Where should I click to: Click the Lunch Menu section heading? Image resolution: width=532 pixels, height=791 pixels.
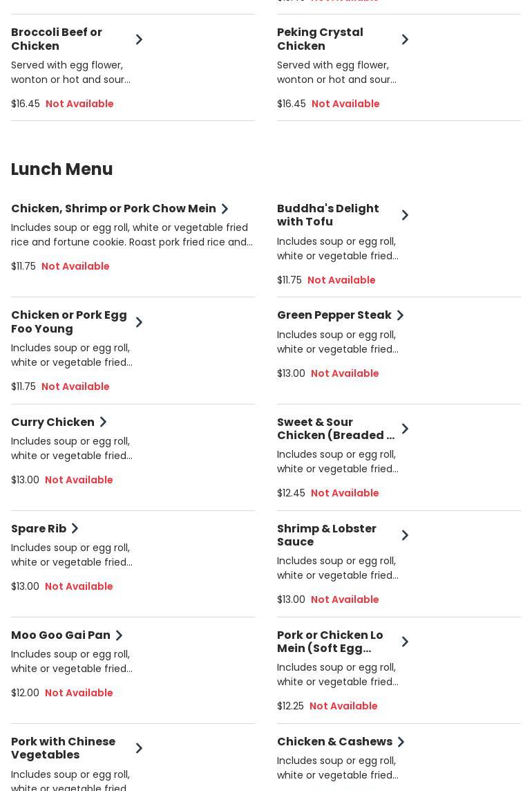[x=62, y=169]
